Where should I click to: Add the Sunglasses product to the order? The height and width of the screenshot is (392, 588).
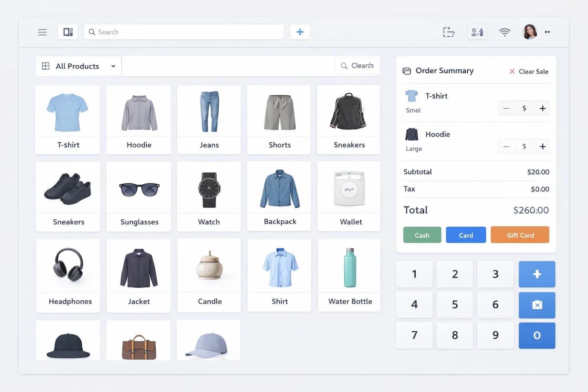(139, 197)
